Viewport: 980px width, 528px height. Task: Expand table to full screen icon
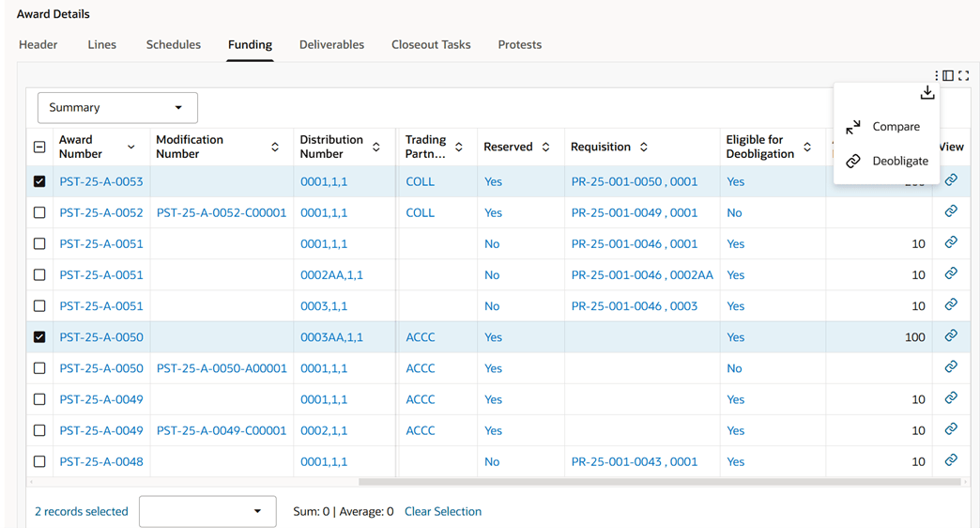964,76
